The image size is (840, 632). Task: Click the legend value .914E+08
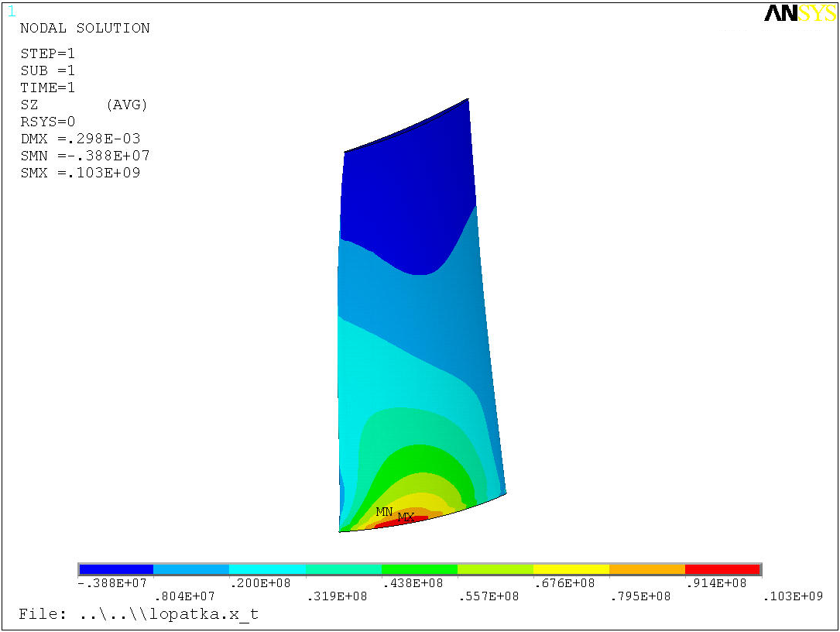(x=716, y=583)
